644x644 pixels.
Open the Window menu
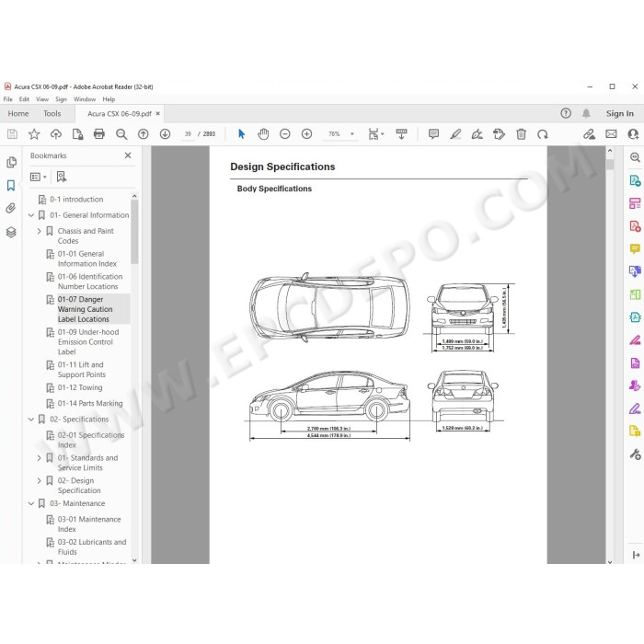coord(85,99)
